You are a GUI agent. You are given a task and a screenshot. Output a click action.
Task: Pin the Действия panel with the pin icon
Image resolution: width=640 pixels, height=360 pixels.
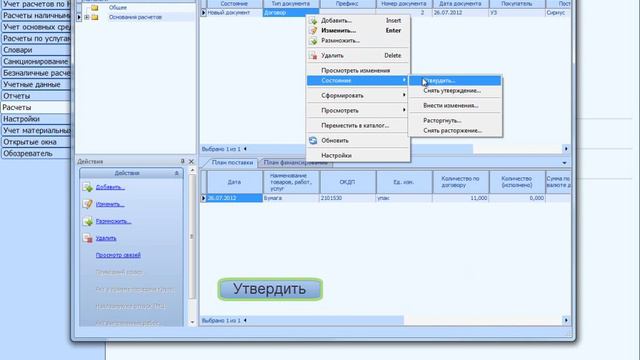[x=182, y=161]
